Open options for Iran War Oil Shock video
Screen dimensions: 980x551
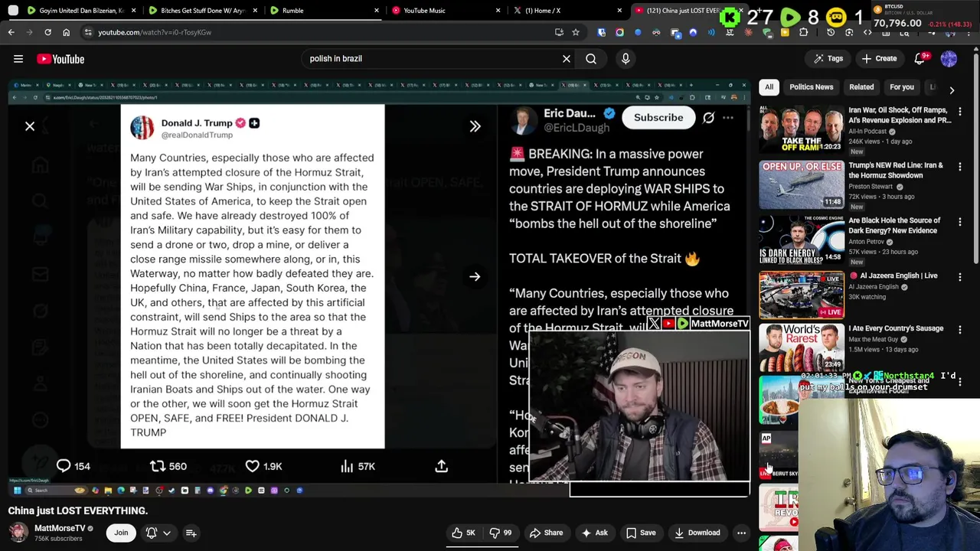tap(960, 112)
